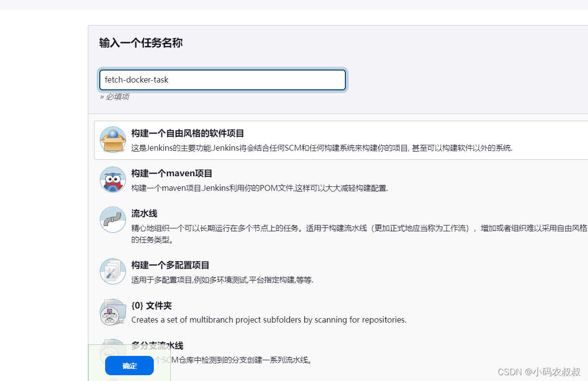
Task: Select the {0} 文件夹 title
Action: (x=151, y=306)
